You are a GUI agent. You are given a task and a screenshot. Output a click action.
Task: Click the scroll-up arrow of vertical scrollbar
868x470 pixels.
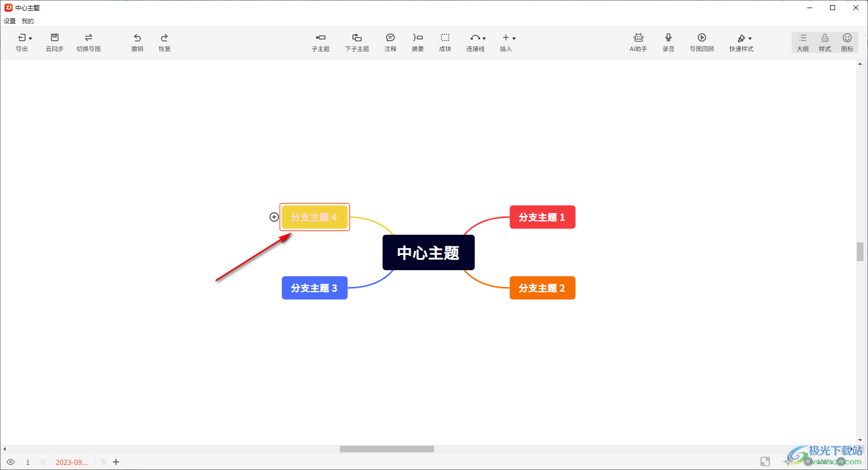click(860, 64)
